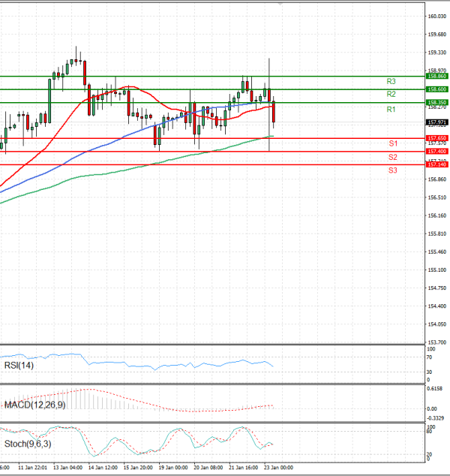450x476 pixels.
Task: Select the R1 resistance label
Action: tap(391, 110)
